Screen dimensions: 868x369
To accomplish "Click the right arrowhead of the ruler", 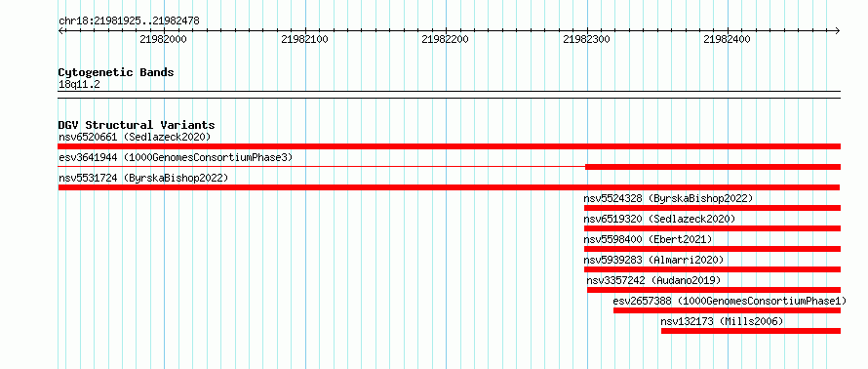I will click(x=838, y=30).
